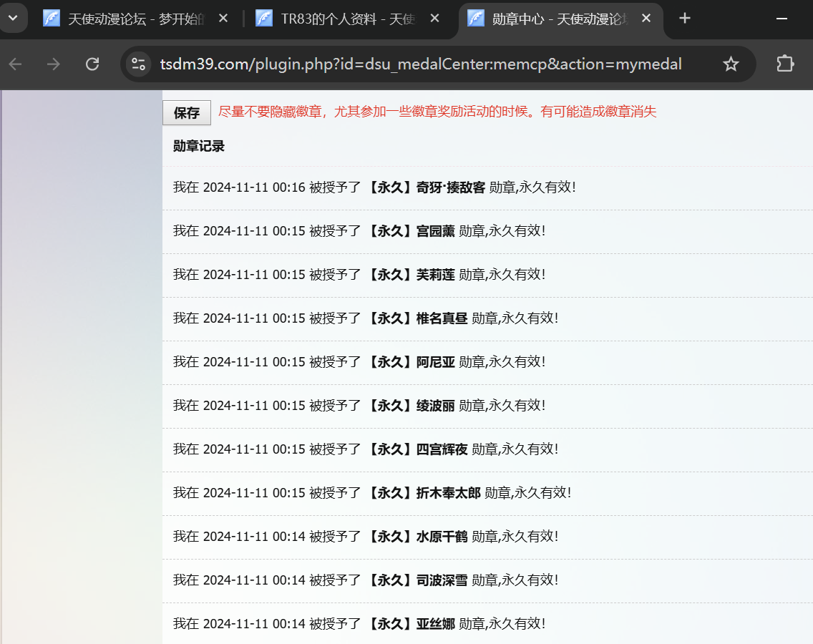Open site information icon in address bar
813x644 pixels.
click(138, 64)
